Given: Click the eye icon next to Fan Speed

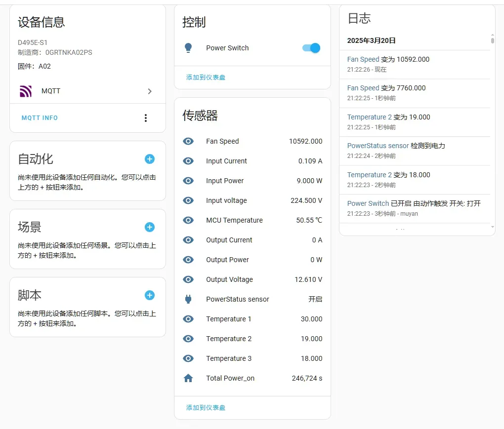Looking at the screenshot, I should point(188,141).
